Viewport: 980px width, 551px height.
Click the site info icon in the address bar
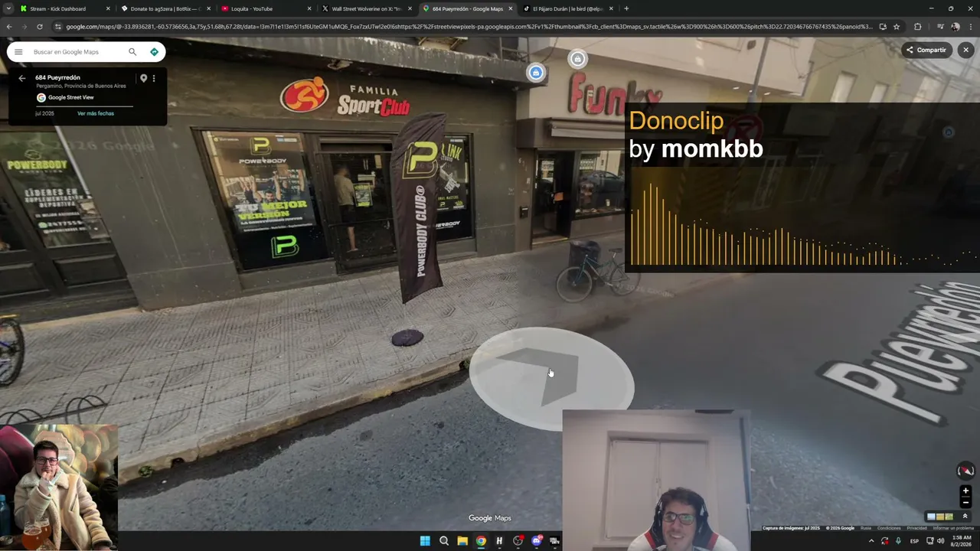point(58,27)
